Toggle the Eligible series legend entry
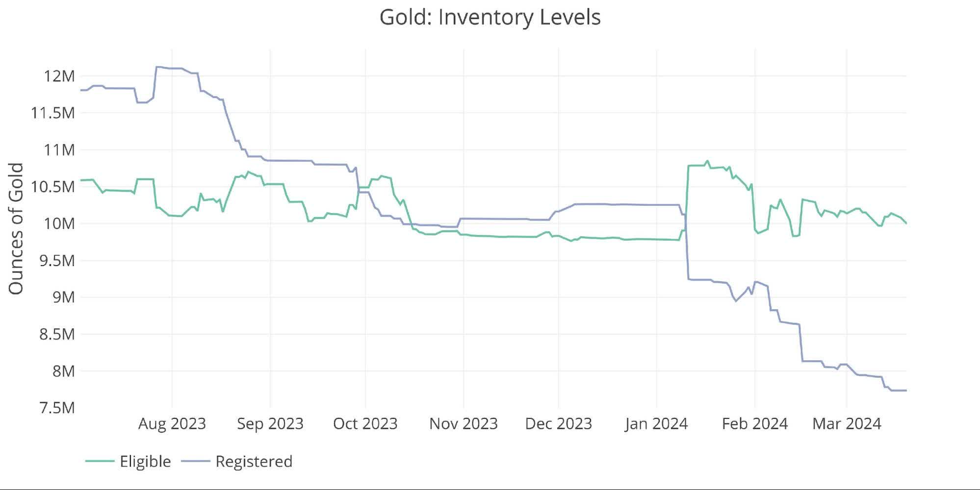Image resolution: width=980 pixels, height=490 pixels. tap(145, 461)
